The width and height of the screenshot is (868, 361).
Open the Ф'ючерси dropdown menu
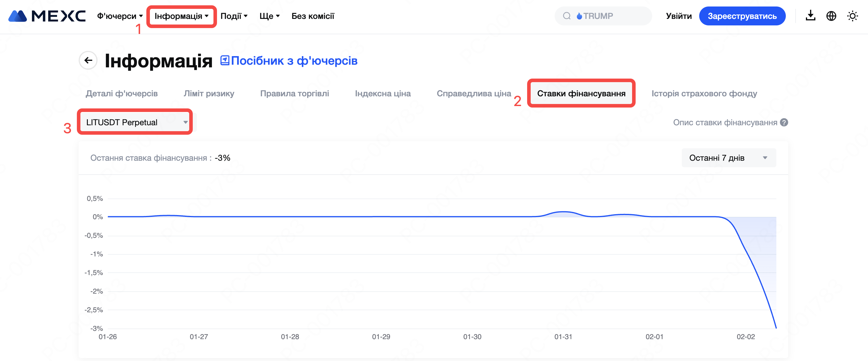[x=120, y=16]
